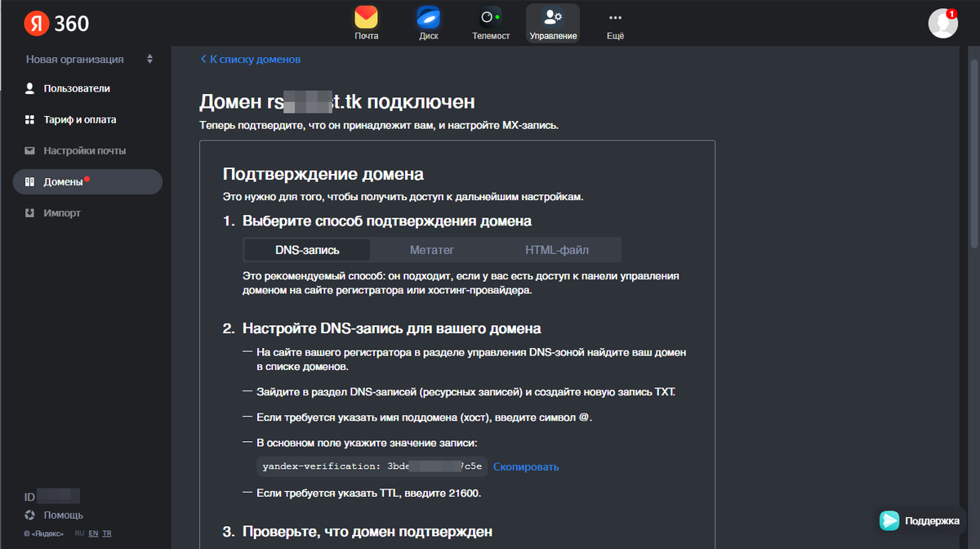The width and height of the screenshot is (980, 549).
Task: Click the Настройки почты envelope icon
Action: (x=30, y=151)
